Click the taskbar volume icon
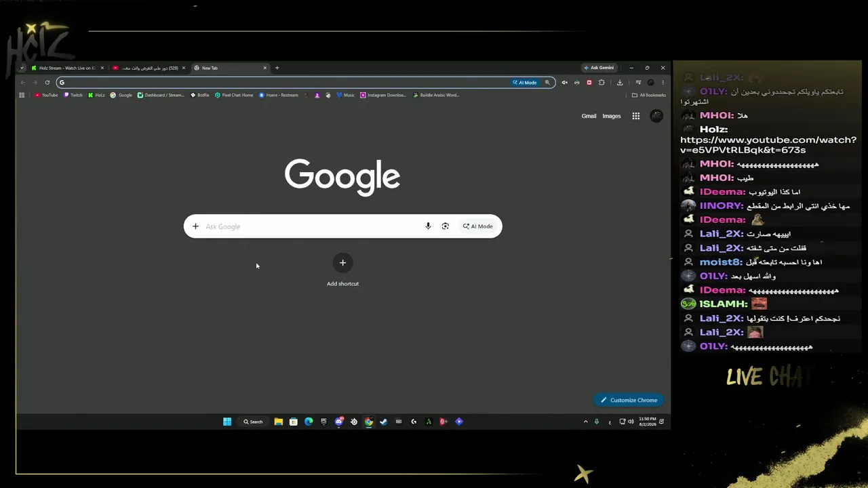The image size is (868, 488). (x=631, y=422)
